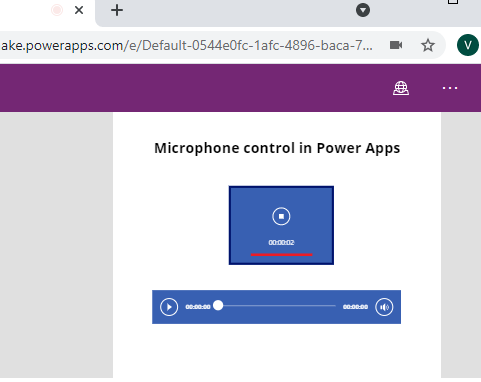Click the red recording progress bar
Screen dimensions: 481x382
point(282,255)
